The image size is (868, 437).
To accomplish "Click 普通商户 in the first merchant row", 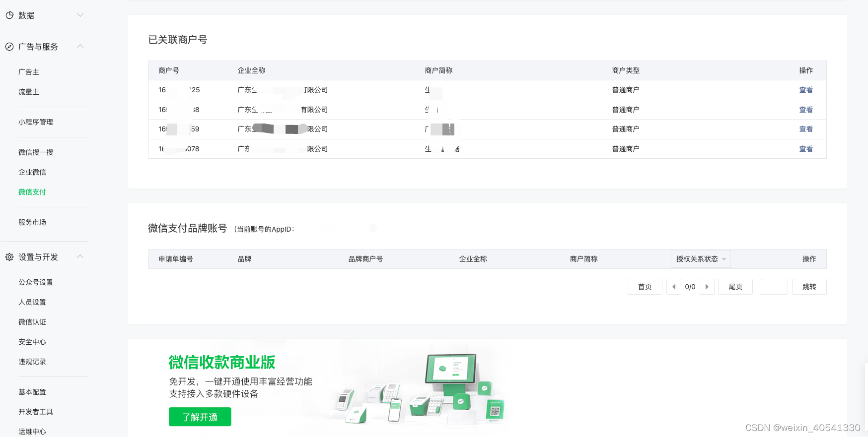I will [626, 90].
